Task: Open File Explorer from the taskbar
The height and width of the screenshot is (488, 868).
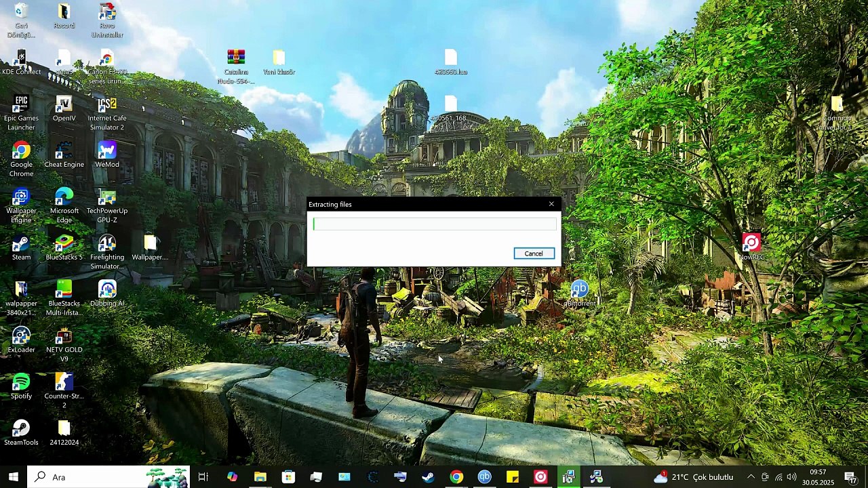Action: (x=260, y=477)
